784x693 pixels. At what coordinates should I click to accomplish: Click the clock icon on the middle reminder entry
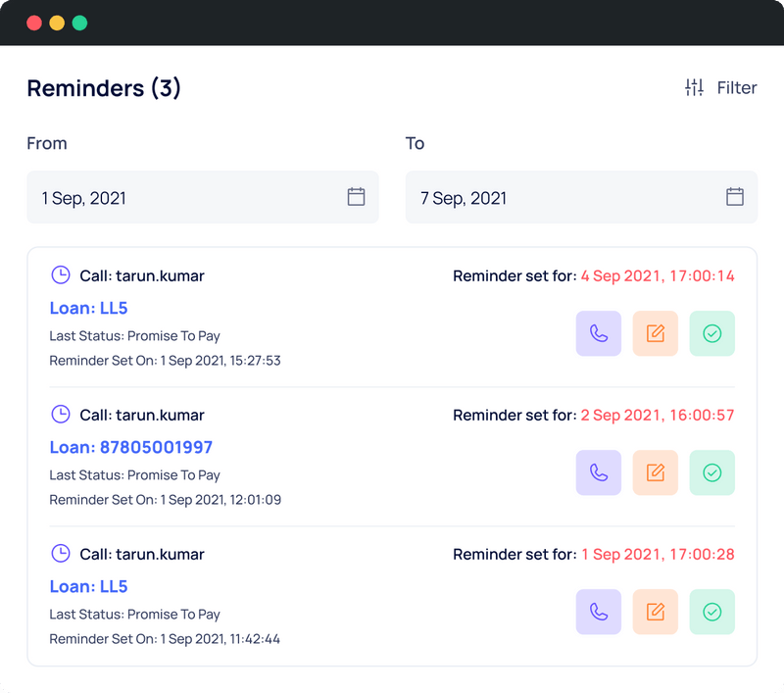pyautogui.click(x=60, y=415)
